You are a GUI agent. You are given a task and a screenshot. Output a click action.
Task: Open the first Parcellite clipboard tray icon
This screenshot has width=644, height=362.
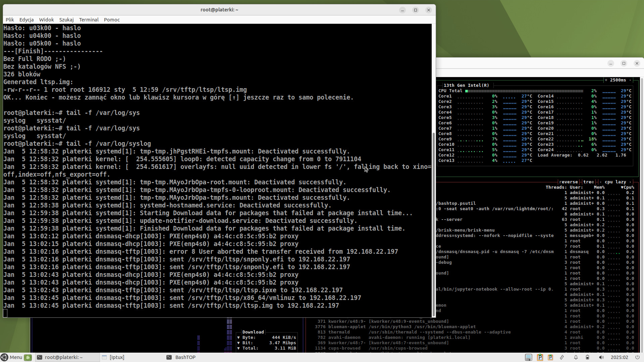point(540,357)
